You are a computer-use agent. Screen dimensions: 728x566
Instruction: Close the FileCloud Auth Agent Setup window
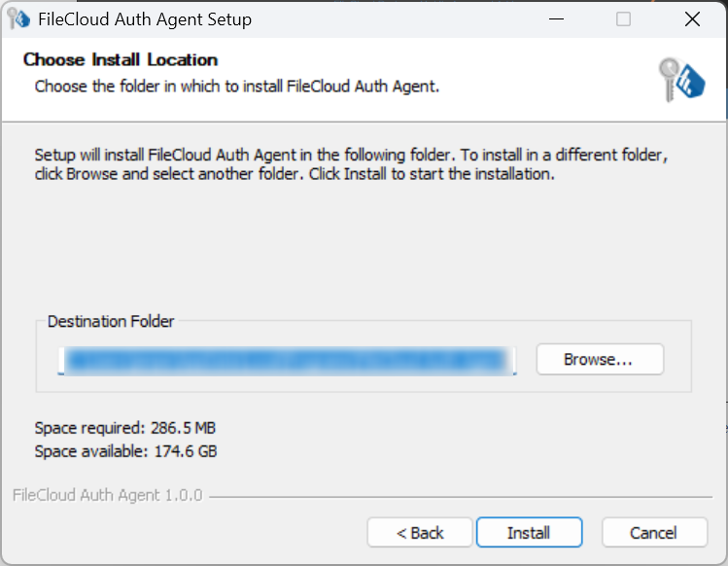[691, 19]
